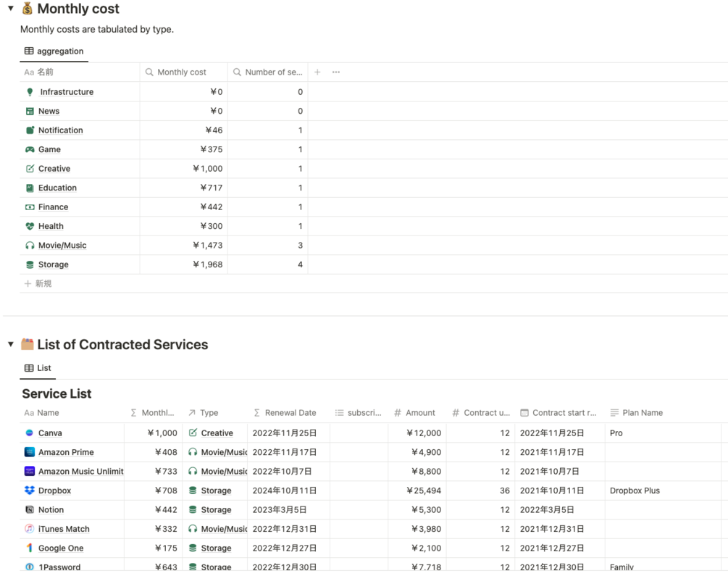Click the Education book icon
The image size is (728, 576).
click(x=30, y=188)
